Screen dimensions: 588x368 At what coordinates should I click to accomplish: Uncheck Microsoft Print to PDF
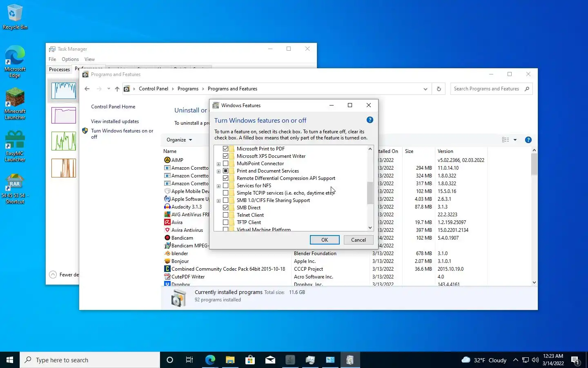(x=225, y=148)
